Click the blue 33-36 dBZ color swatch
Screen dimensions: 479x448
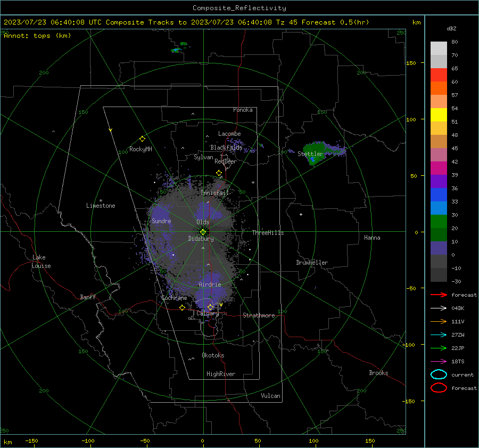coord(439,195)
